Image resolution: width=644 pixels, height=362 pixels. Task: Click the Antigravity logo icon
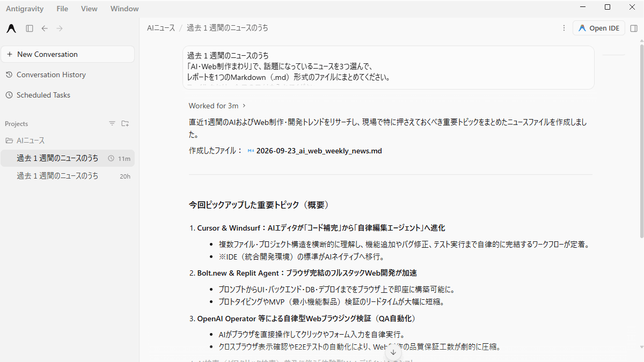coord(11,28)
